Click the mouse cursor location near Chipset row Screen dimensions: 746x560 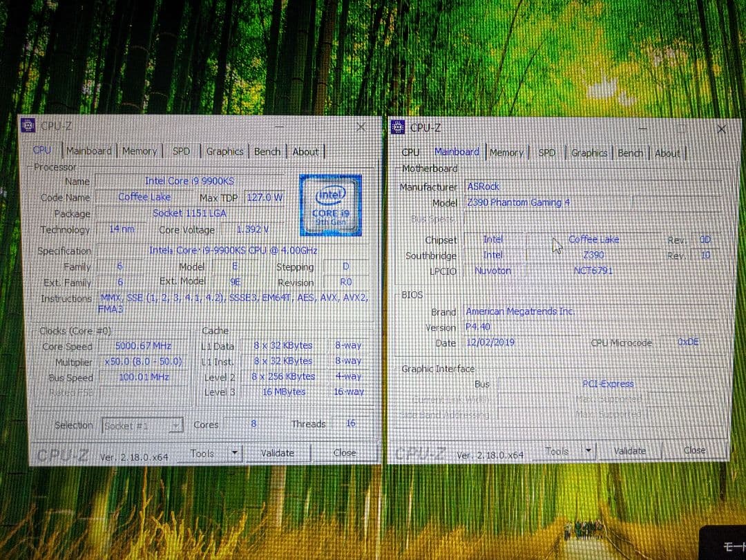[x=557, y=243]
